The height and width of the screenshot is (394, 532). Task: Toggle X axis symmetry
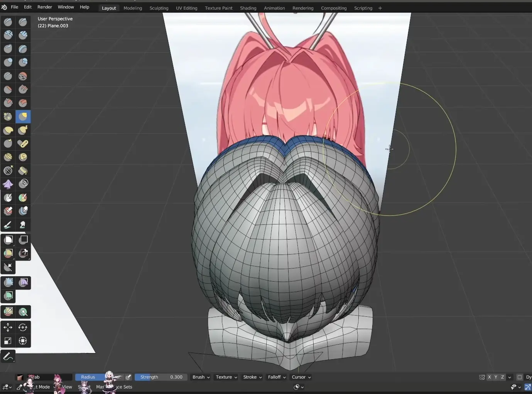point(489,377)
